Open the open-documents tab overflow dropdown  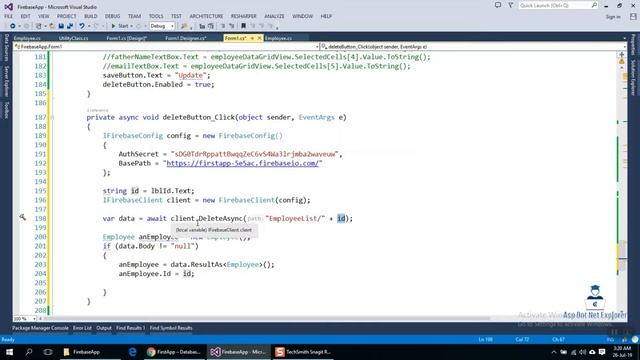[624, 38]
